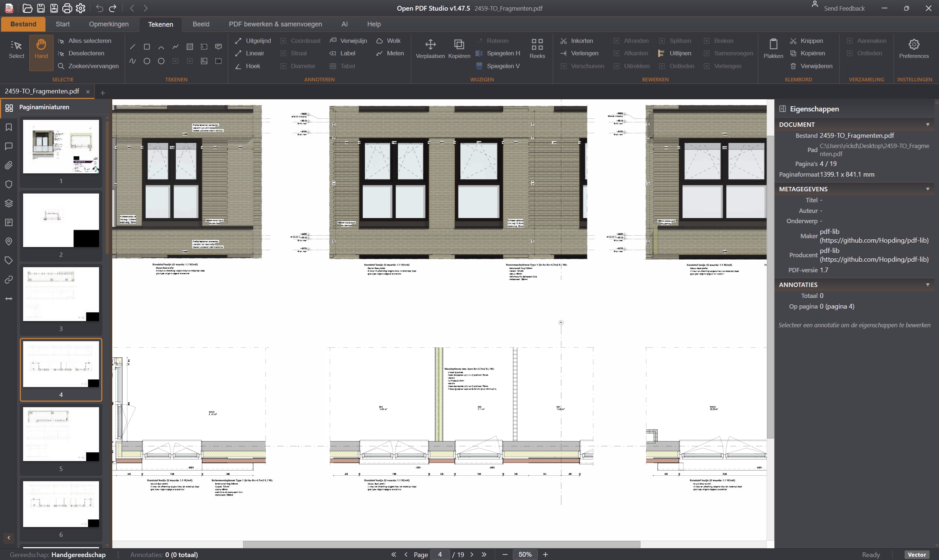Go to next view with forward arrow
The height and width of the screenshot is (560, 939).
point(146,8)
